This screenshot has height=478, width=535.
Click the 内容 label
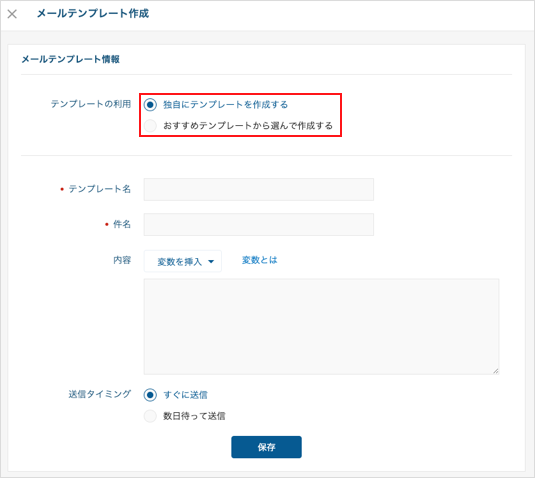[122, 260]
